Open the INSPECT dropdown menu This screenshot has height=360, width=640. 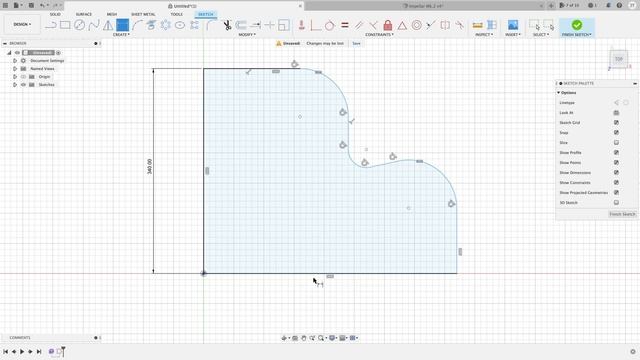[x=484, y=35]
